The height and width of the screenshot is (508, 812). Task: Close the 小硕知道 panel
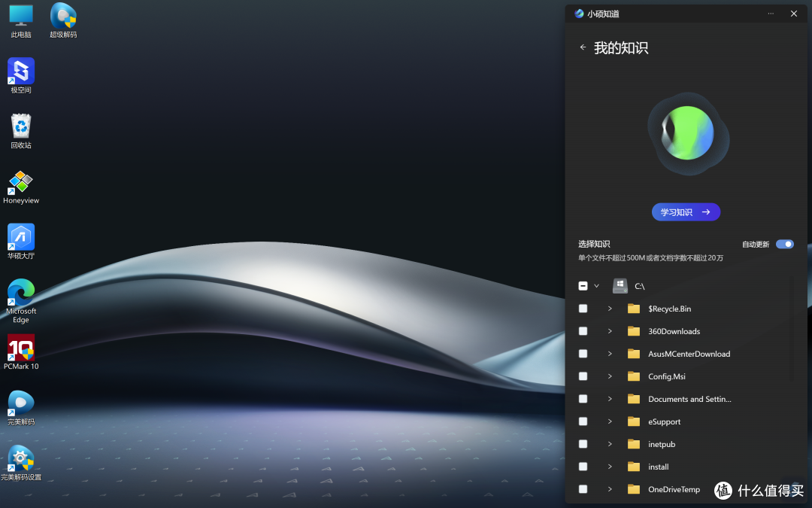pyautogui.click(x=793, y=14)
